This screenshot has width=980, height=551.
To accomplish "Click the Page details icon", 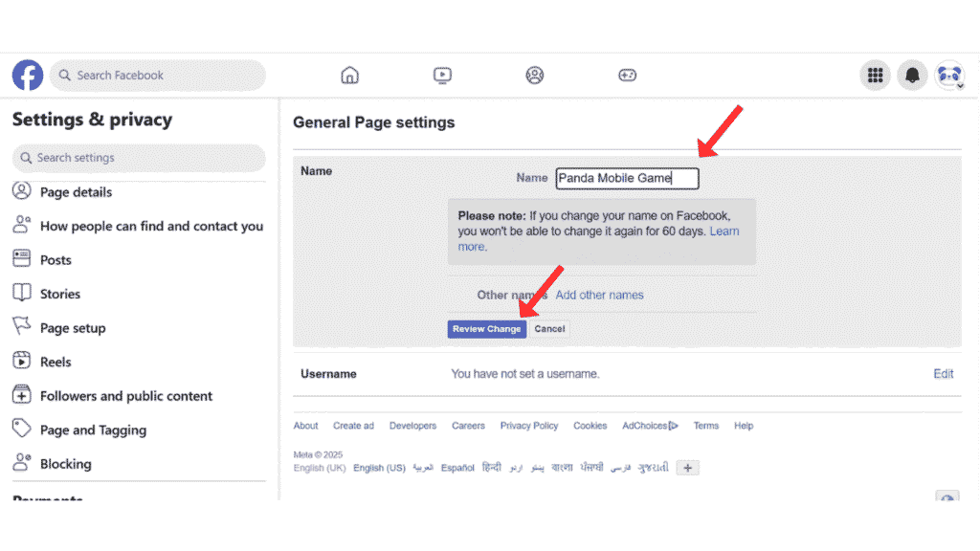I will point(22,191).
